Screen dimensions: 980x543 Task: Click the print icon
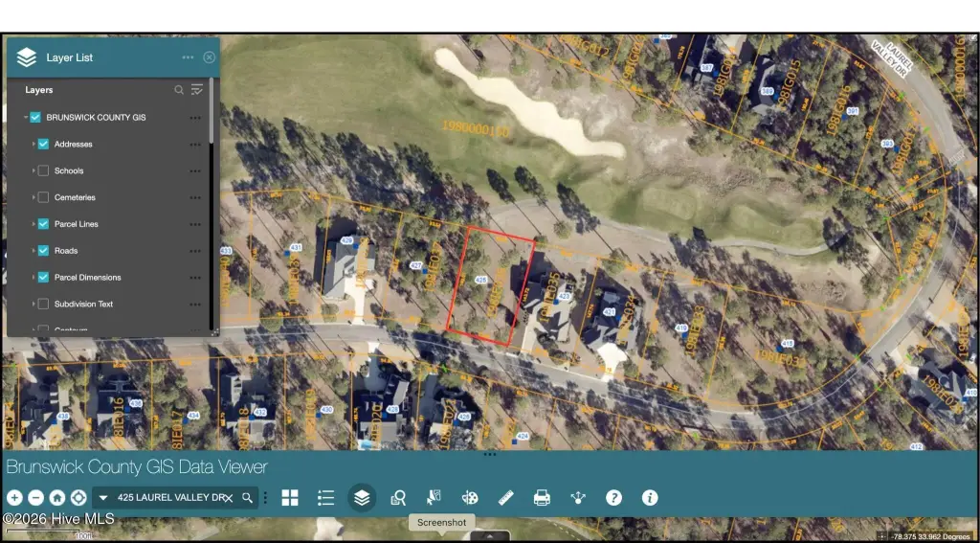(542, 498)
